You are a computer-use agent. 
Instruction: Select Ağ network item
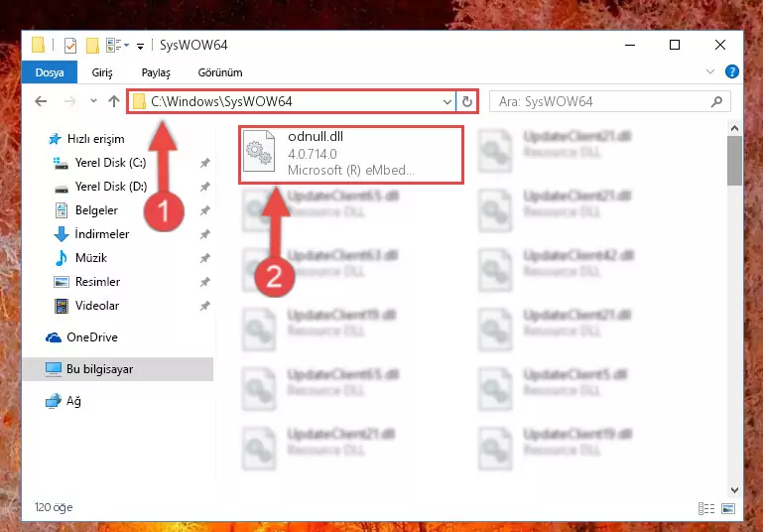pyautogui.click(x=64, y=401)
